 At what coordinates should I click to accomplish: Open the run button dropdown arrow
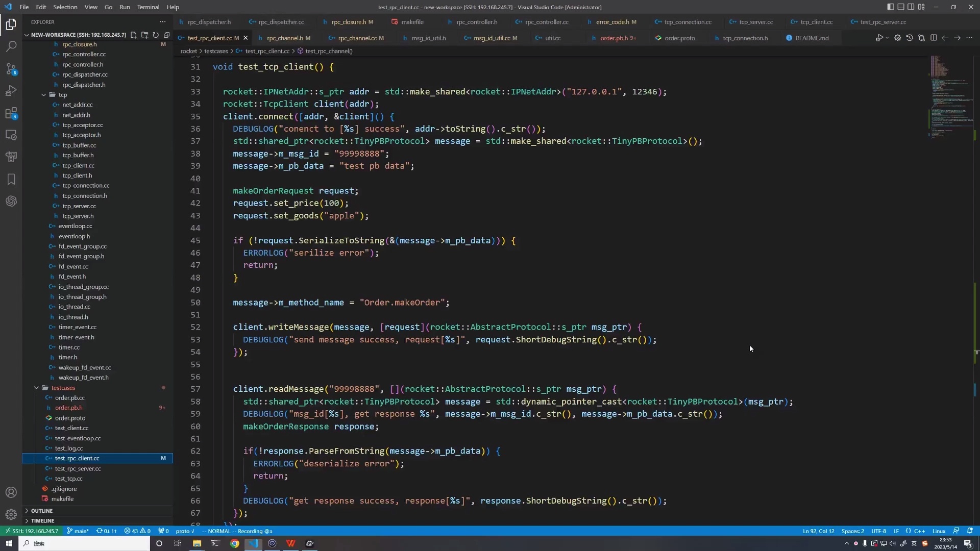tap(888, 38)
